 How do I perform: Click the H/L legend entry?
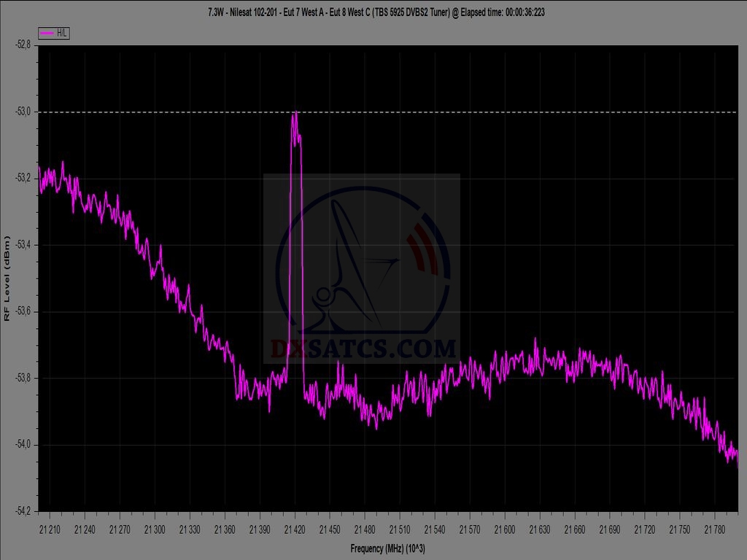coord(54,34)
